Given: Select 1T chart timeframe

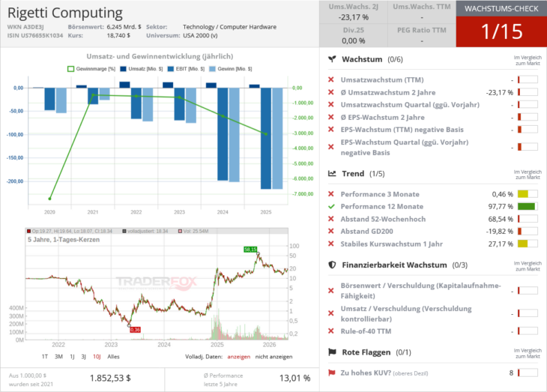Looking at the screenshot, I should [45, 356].
